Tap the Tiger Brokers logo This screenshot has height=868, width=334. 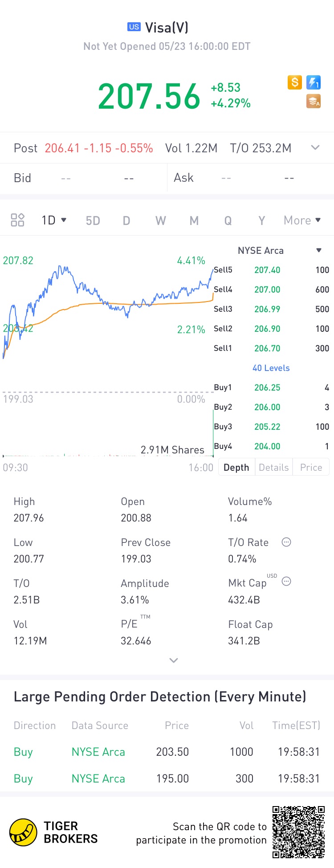[x=53, y=832]
